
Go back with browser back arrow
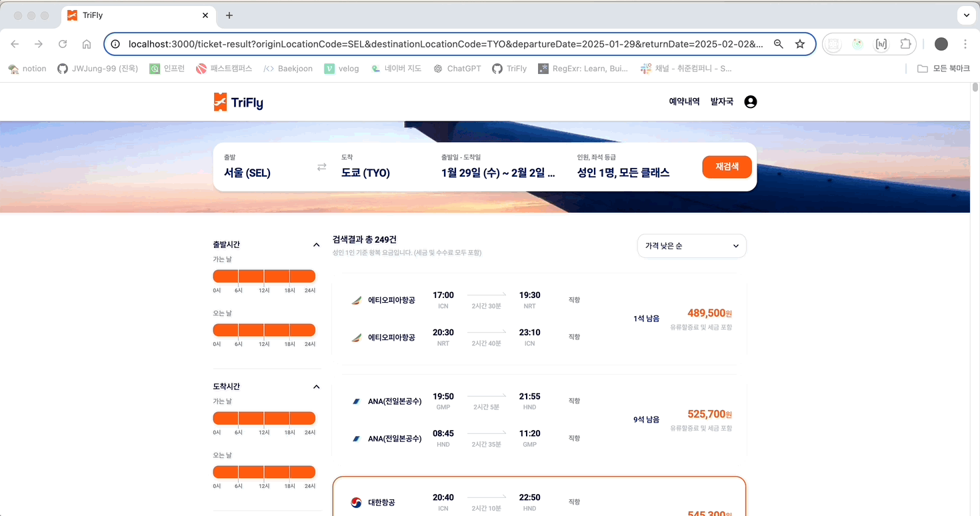tap(15, 44)
